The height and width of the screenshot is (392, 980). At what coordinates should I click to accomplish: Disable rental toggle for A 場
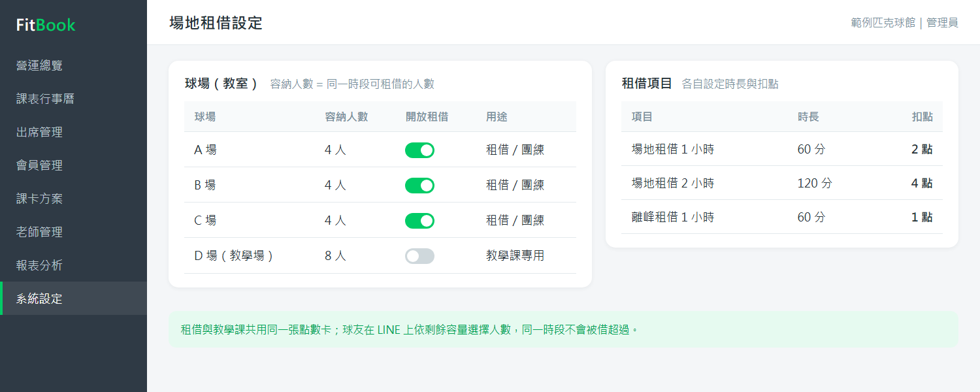[x=419, y=150]
